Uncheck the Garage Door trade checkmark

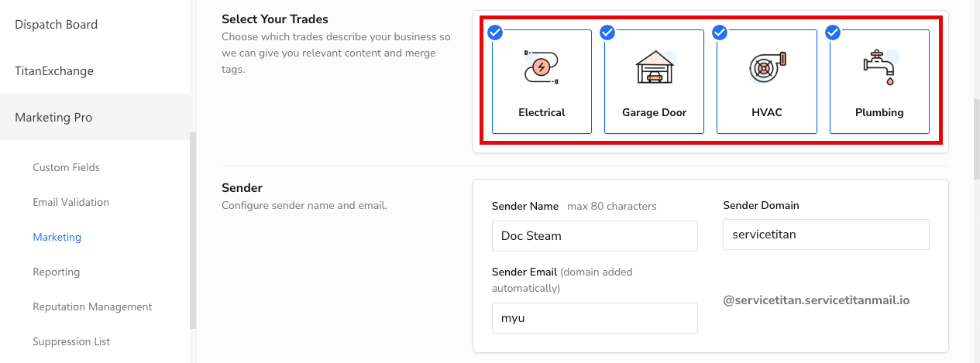[x=607, y=33]
